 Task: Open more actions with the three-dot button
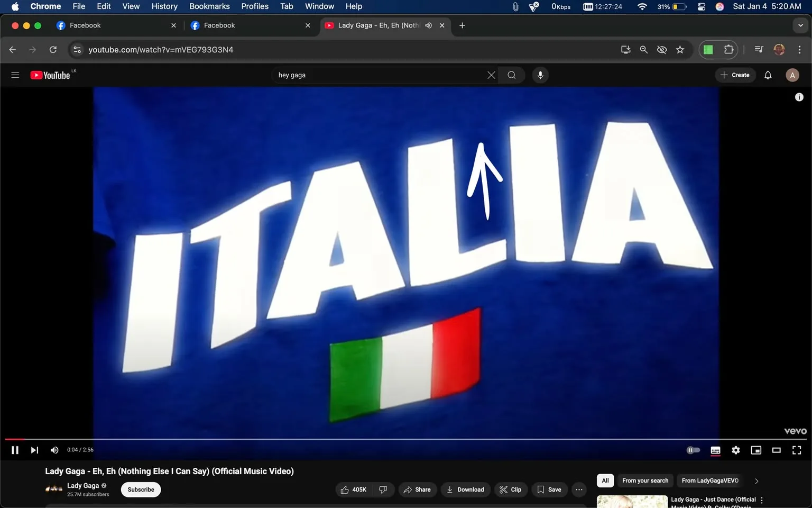tap(578, 489)
